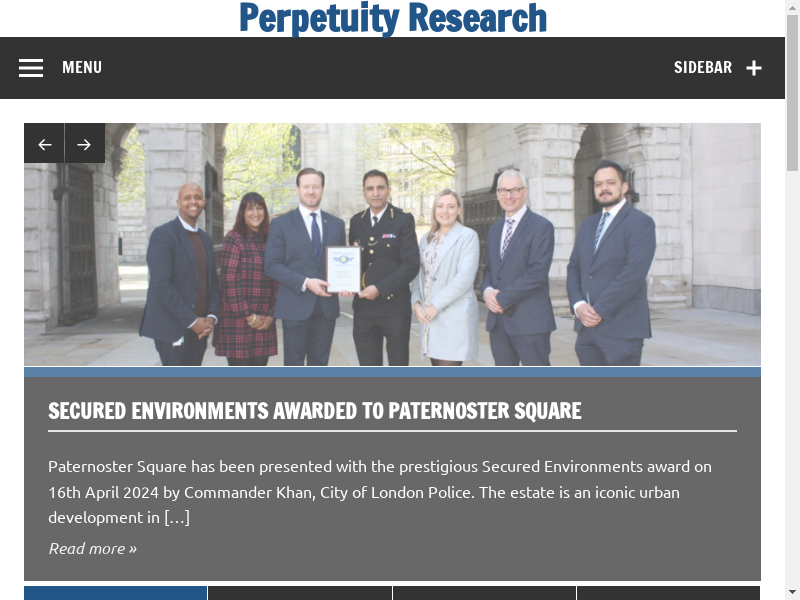Select the second slide tab
This screenshot has width=800, height=600.
[299, 592]
